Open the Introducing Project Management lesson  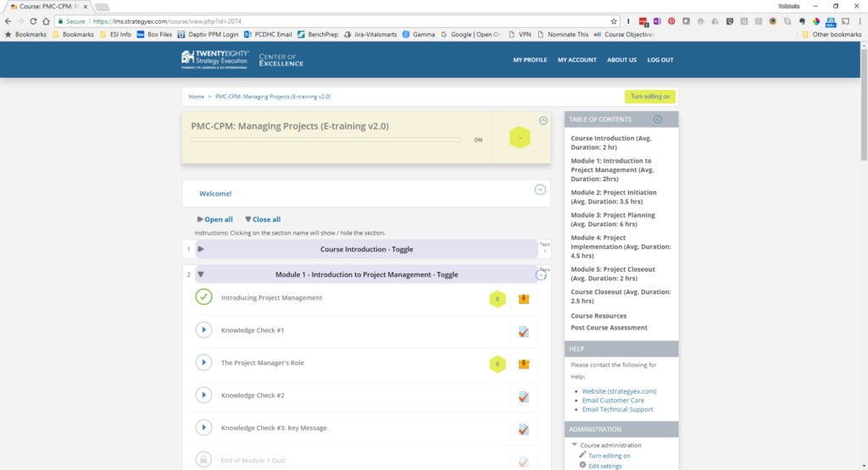(x=271, y=297)
